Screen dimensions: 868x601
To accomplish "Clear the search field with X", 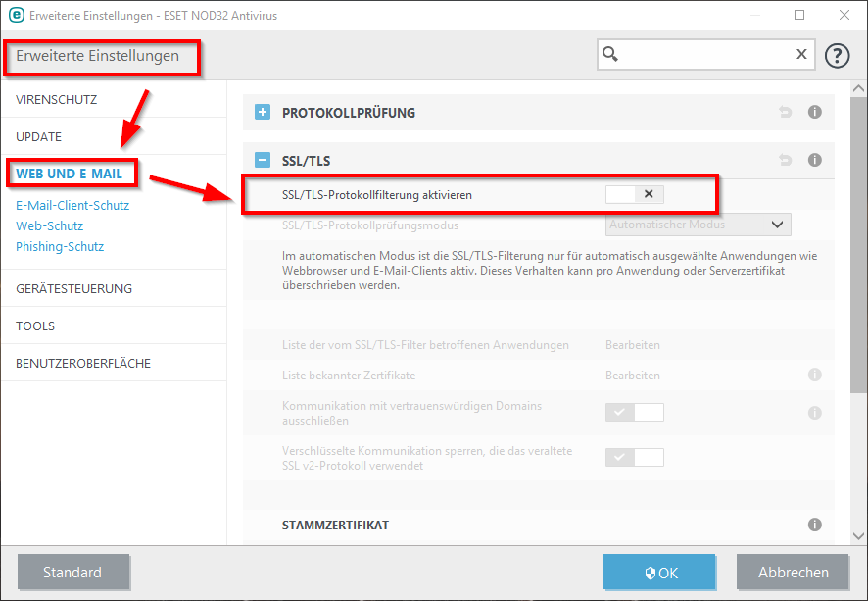I will (801, 54).
